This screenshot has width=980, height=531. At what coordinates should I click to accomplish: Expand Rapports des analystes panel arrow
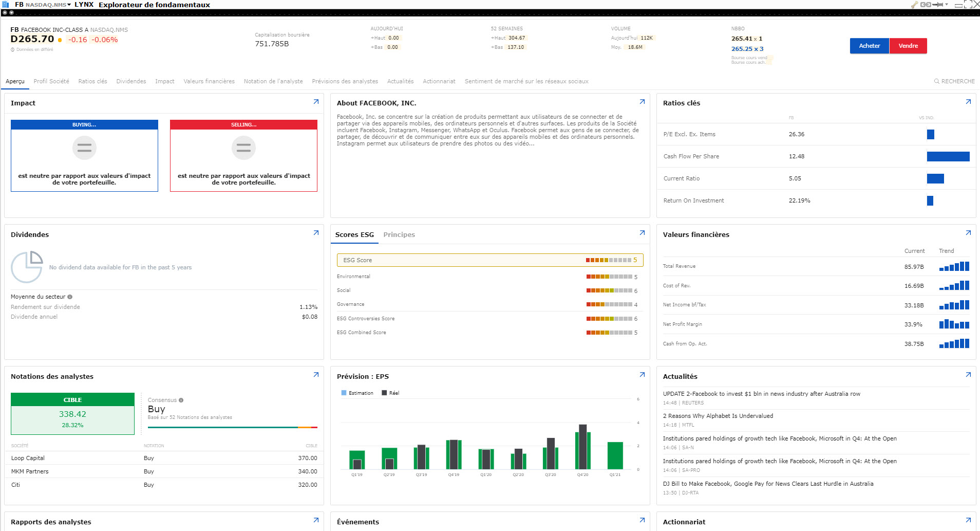[316, 520]
